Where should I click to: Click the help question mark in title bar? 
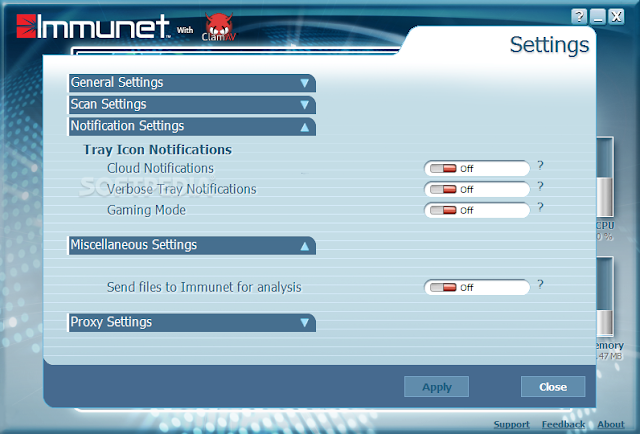pos(579,17)
